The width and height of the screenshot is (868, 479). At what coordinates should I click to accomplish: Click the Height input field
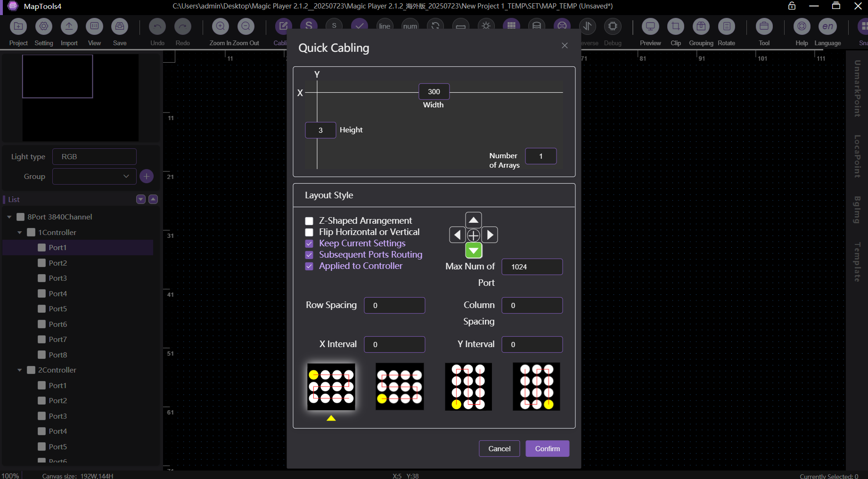(x=320, y=130)
